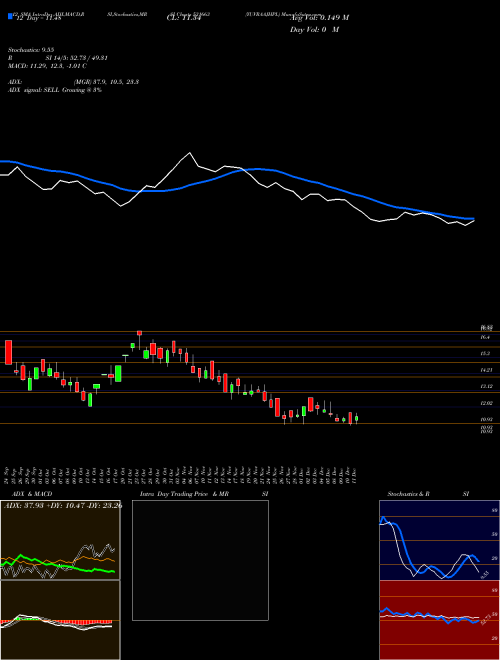Click the blue 12-day SMA legend square
Screen dimensions: 500x660
[11, 16]
